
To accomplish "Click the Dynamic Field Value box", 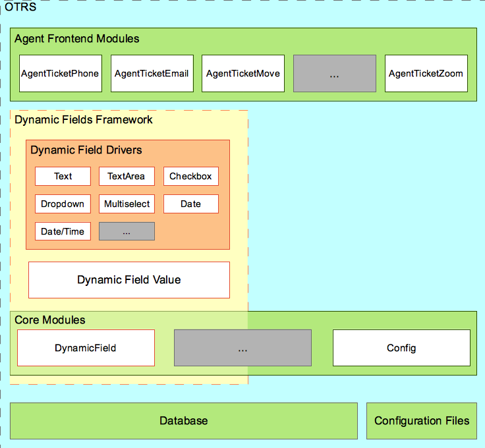I will 129,280.
